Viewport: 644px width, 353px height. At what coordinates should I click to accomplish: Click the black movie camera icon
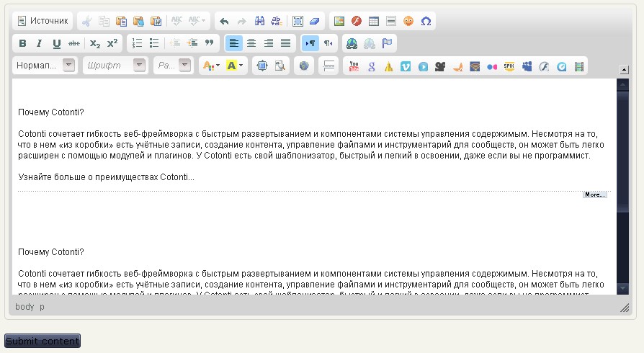[x=440, y=66]
